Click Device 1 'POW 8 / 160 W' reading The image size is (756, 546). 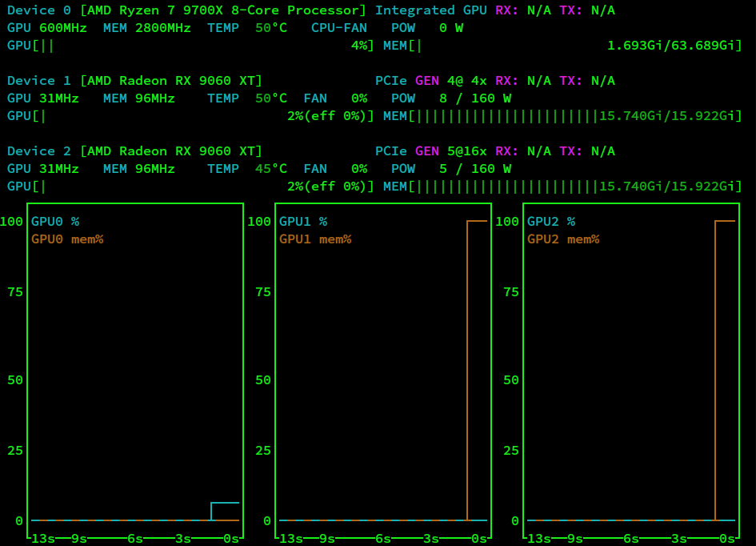pyautogui.click(x=451, y=98)
